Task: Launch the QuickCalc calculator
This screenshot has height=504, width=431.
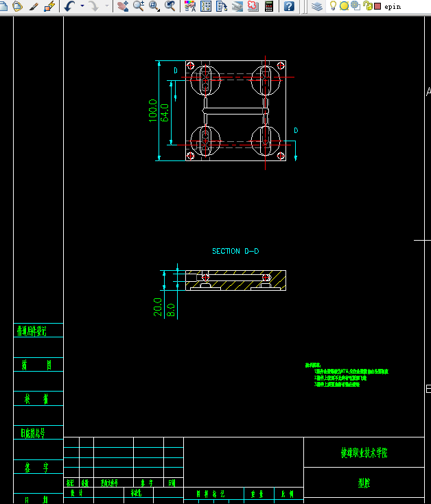Action: coord(269,5)
